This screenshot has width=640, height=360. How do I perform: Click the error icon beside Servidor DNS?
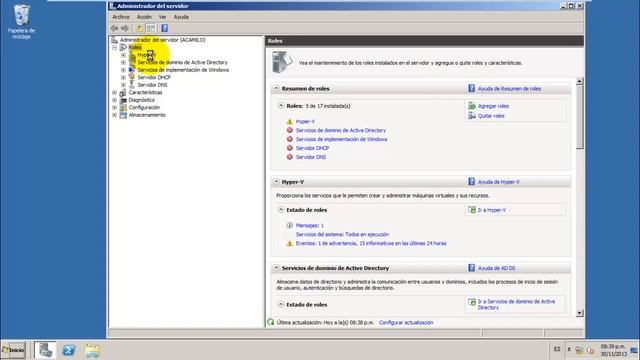pyautogui.click(x=290, y=157)
